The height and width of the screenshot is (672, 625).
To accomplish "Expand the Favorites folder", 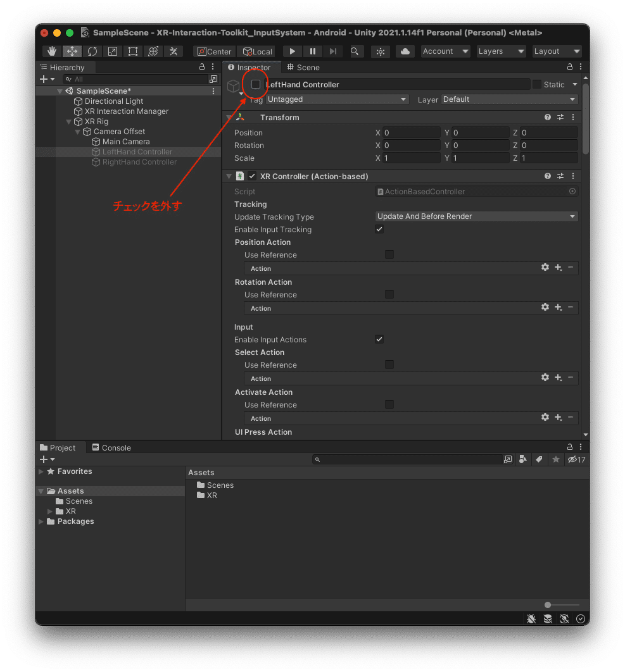I will (41, 471).
